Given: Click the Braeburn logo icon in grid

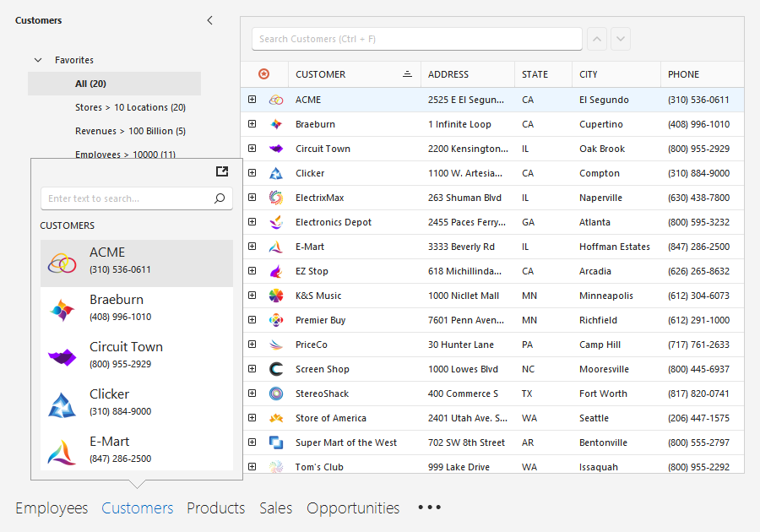Looking at the screenshot, I should [x=276, y=124].
